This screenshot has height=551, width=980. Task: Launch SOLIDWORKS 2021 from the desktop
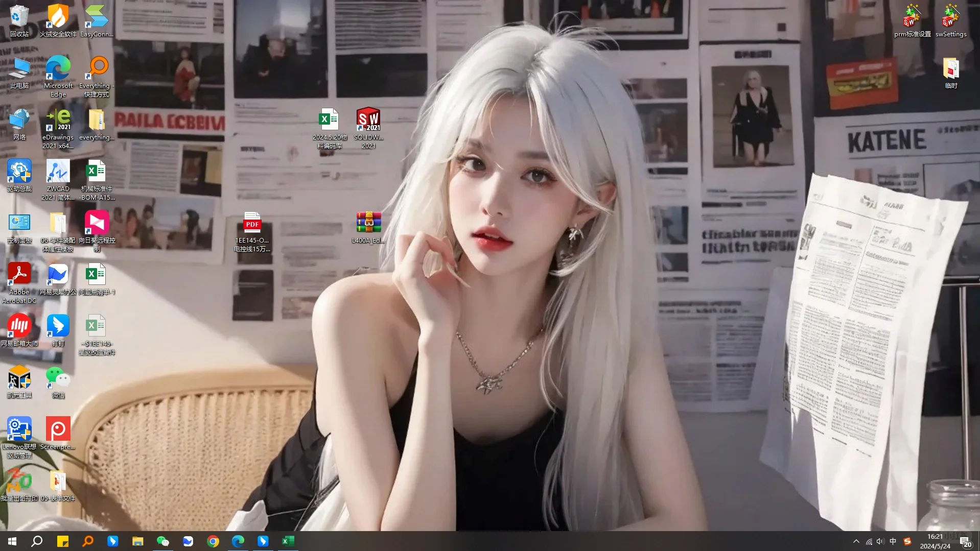tap(368, 128)
